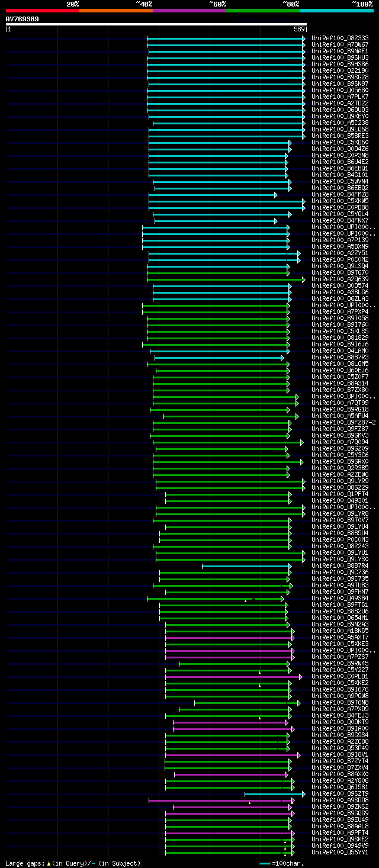This screenshot has width=379, height=868.
Task: Click the cyan alignment bar for UniRef100_B9SN97
Action: (227, 84)
